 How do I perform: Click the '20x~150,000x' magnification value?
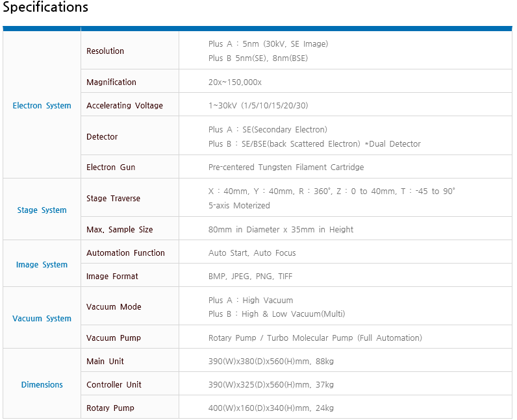tap(234, 82)
